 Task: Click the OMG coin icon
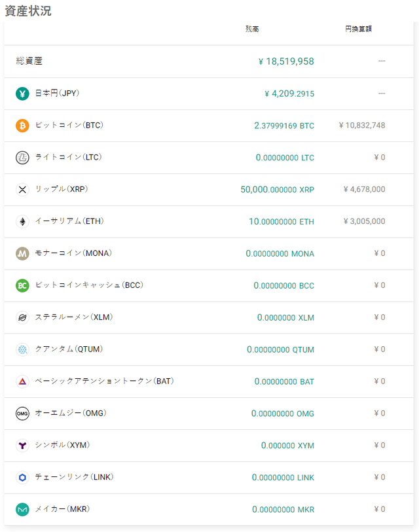click(22, 414)
